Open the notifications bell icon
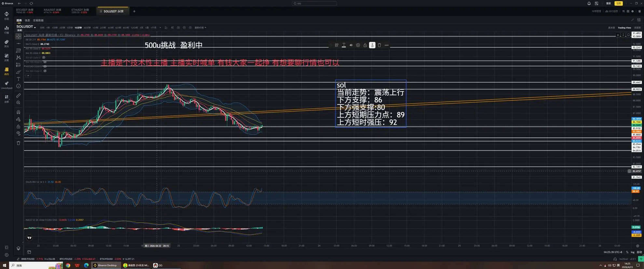 [x=589, y=3]
